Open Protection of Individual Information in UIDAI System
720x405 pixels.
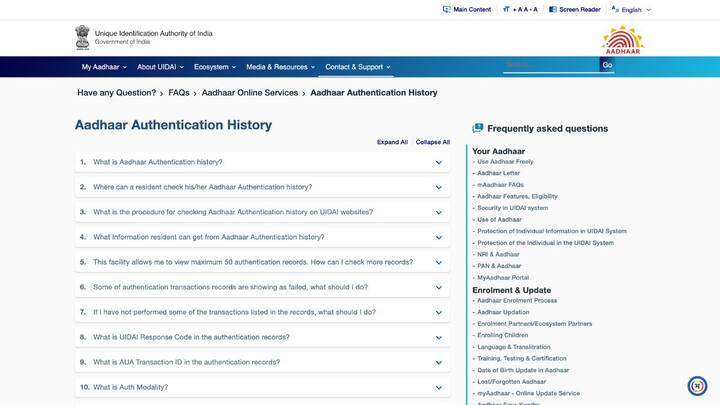point(552,231)
